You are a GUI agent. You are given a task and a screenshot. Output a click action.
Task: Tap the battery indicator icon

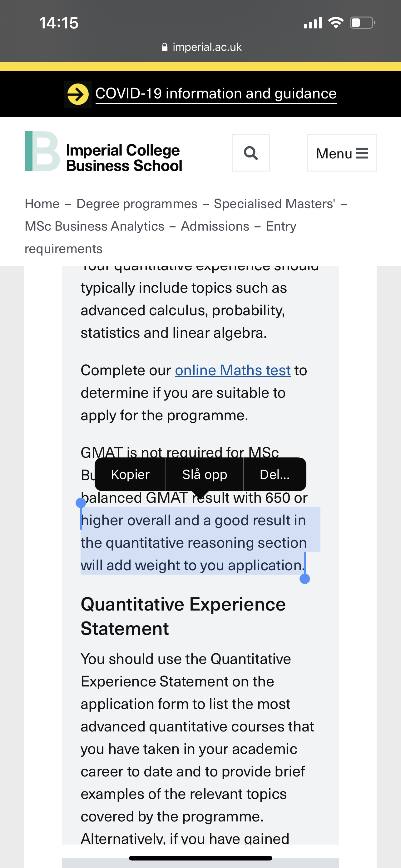point(361,22)
